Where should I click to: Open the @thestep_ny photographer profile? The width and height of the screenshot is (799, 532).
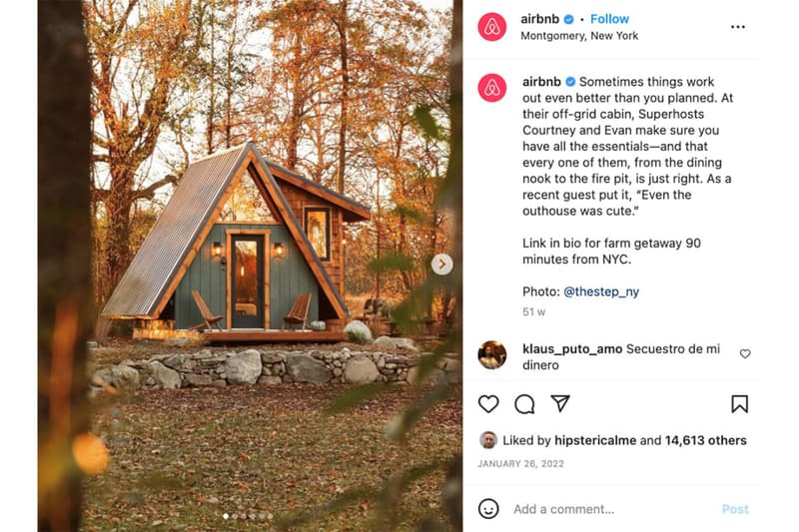click(x=601, y=291)
